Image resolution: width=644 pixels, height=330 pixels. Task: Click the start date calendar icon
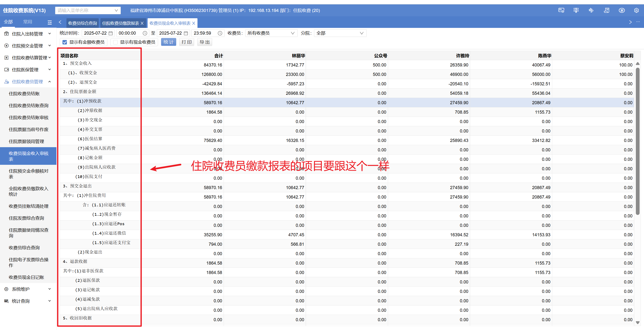point(110,33)
